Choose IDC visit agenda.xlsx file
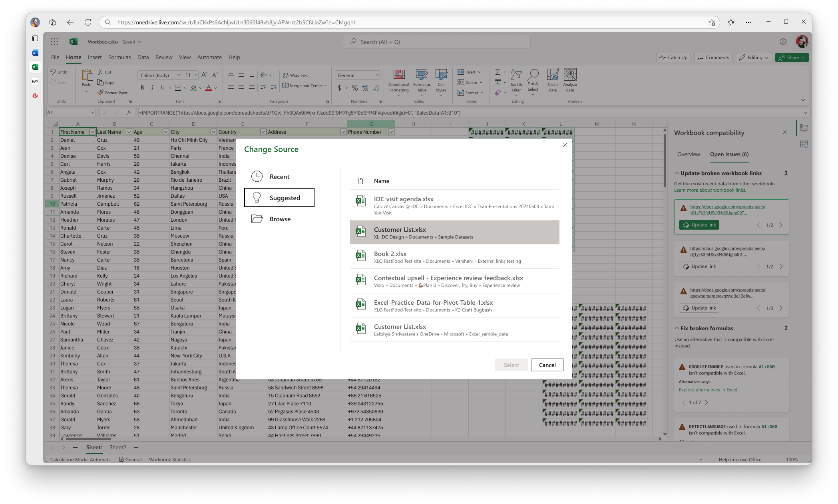The image size is (838, 504). tap(454, 205)
